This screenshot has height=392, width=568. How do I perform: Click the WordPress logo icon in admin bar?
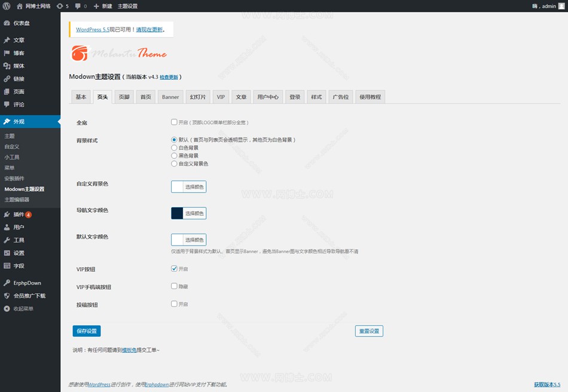(x=7, y=6)
